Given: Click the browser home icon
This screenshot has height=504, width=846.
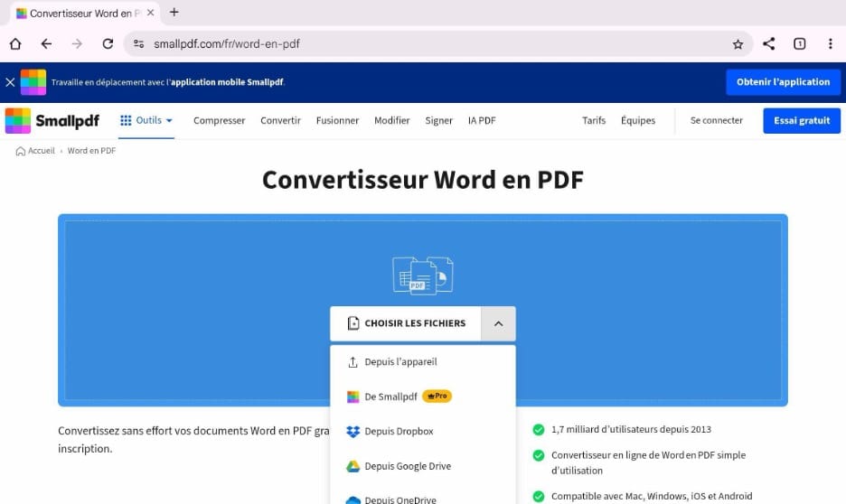Looking at the screenshot, I should (15, 43).
